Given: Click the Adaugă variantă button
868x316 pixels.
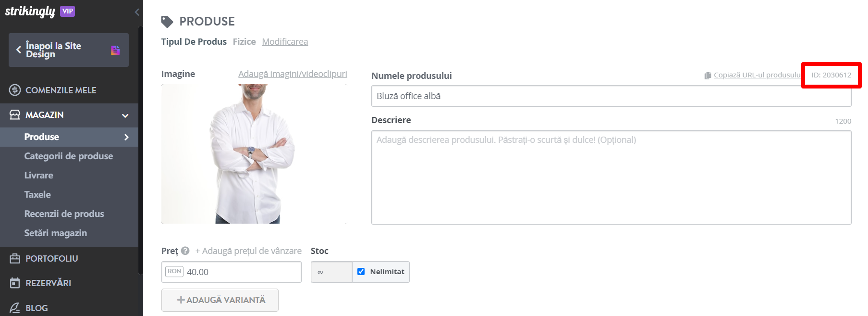Looking at the screenshot, I should pos(220,300).
